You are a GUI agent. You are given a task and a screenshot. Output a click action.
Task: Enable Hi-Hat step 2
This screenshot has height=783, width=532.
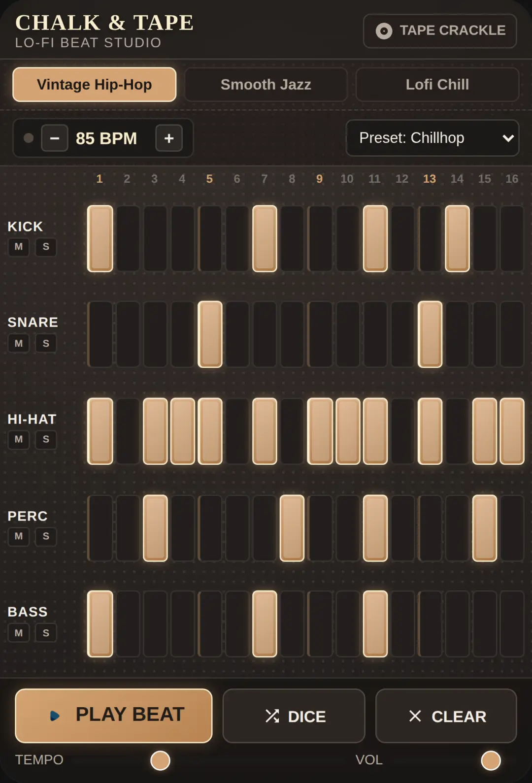coord(128,431)
